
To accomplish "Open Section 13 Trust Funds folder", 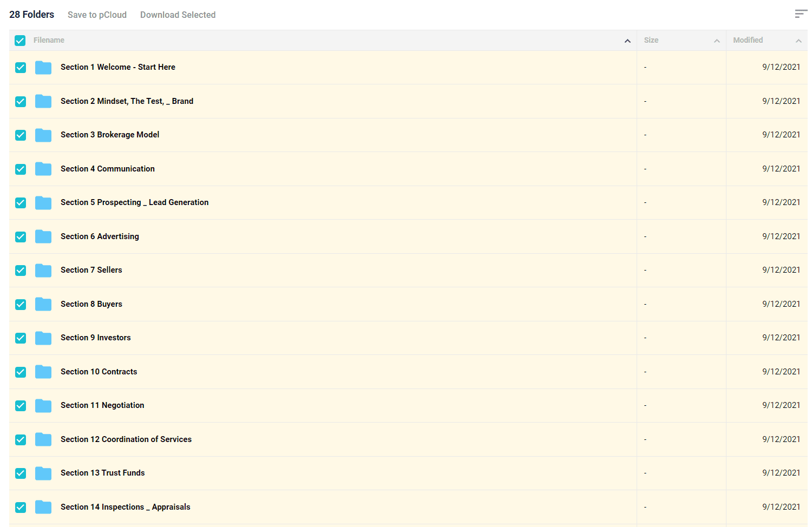I will click(x=103, y=473).
